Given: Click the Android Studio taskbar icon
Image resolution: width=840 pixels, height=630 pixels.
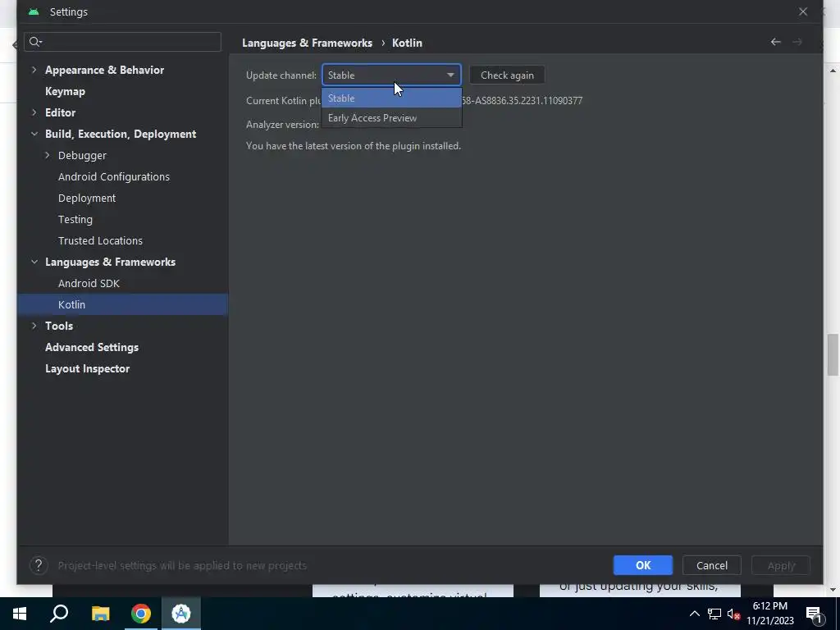Looking at the screenshot, I should point(181,614).
